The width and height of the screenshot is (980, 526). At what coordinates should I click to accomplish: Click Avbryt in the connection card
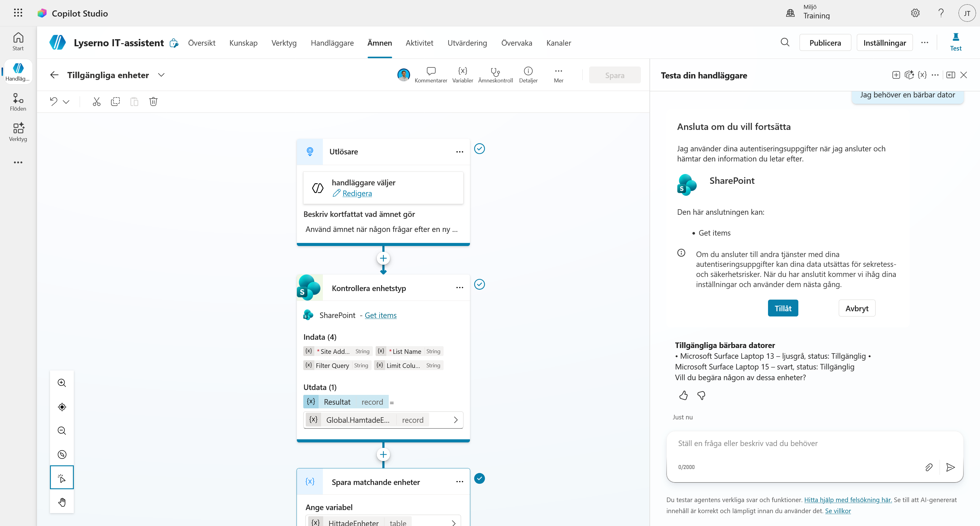point(857,308)
